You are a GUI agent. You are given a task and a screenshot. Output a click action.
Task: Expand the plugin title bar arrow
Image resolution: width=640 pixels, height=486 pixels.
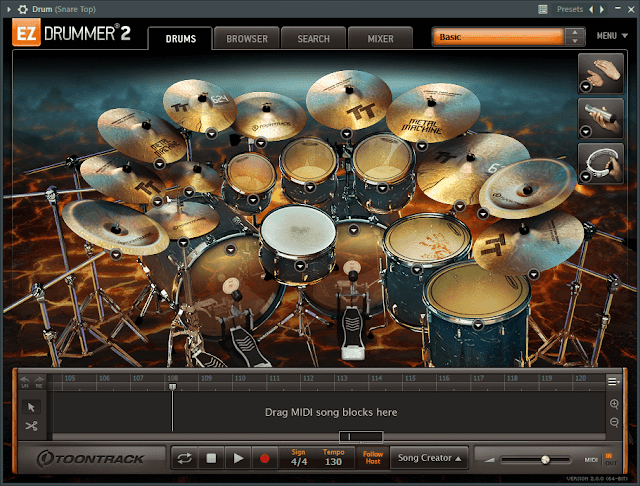coord(9,9)
